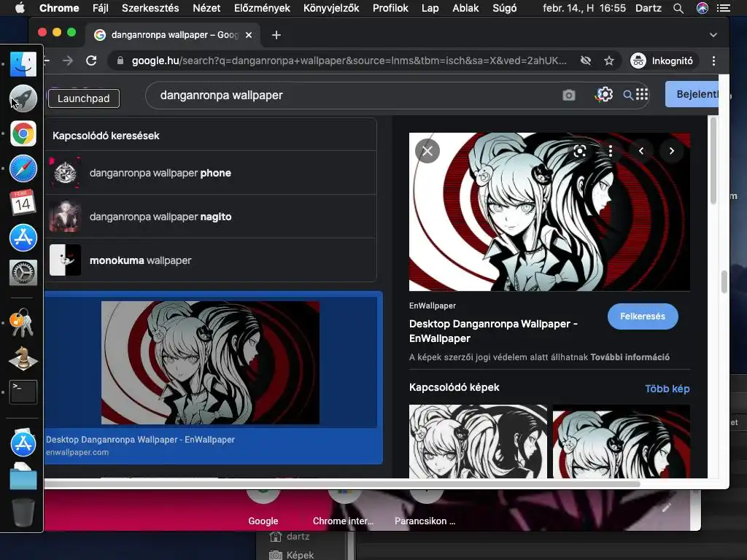
Task: Open Launchpad rocket icon in dock
Action: coord(23,98)
